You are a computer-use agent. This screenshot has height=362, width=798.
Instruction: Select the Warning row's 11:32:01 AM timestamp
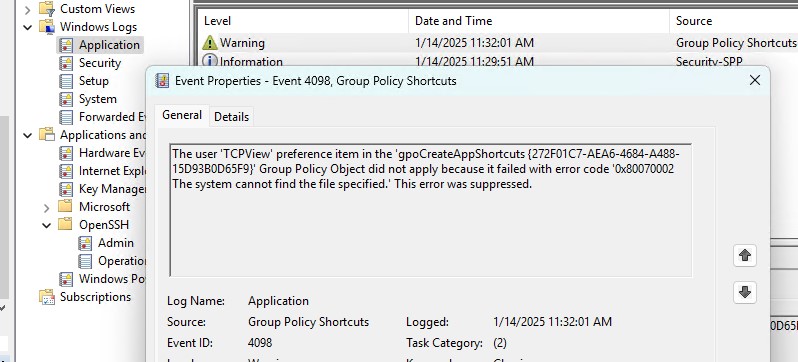[x=474, y=43]
